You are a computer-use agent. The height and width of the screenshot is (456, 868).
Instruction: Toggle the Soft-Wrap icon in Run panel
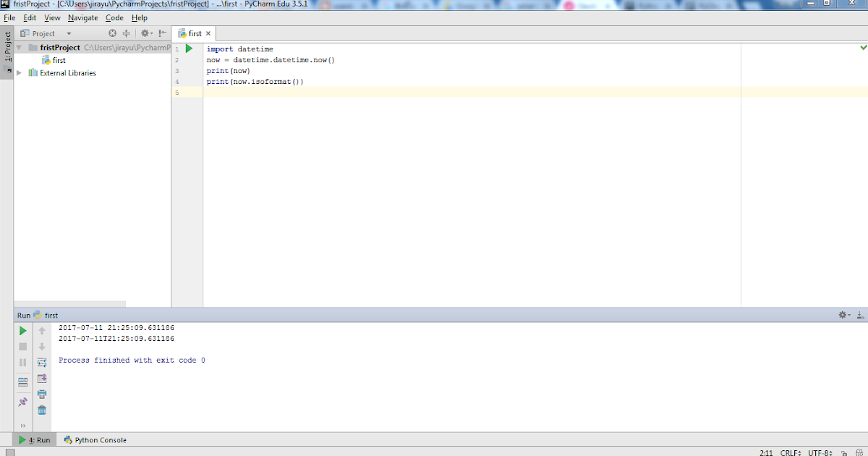point(42,362)
